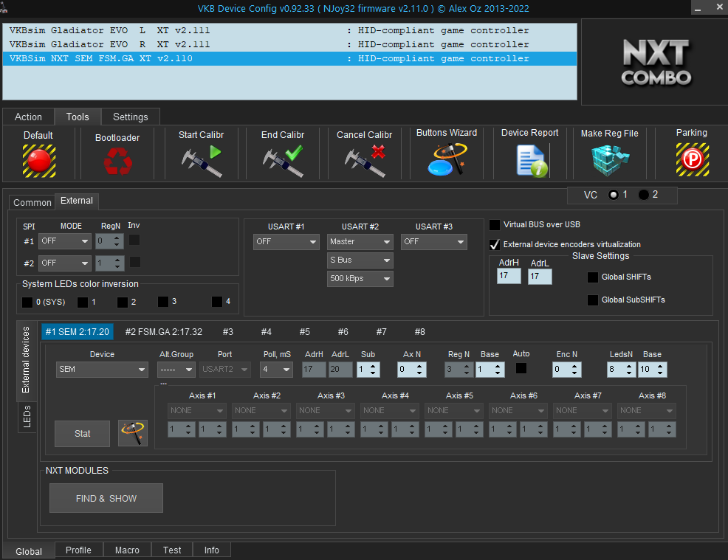Activate the Parking icon

point(693,159)
